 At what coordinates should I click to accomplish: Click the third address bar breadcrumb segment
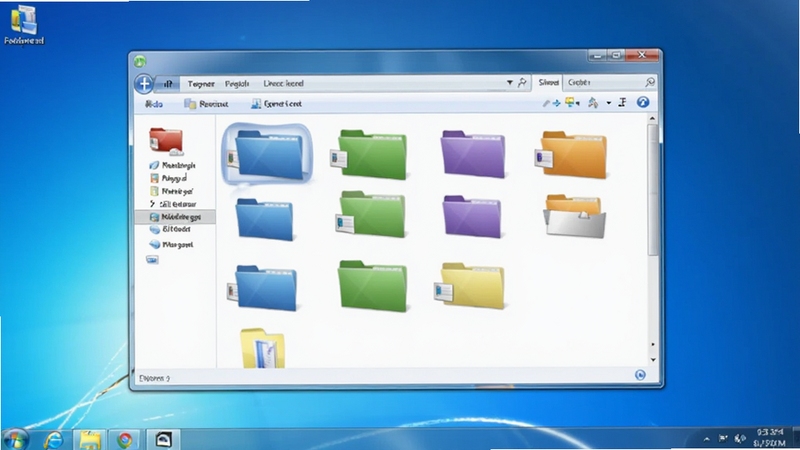(237, 84)
